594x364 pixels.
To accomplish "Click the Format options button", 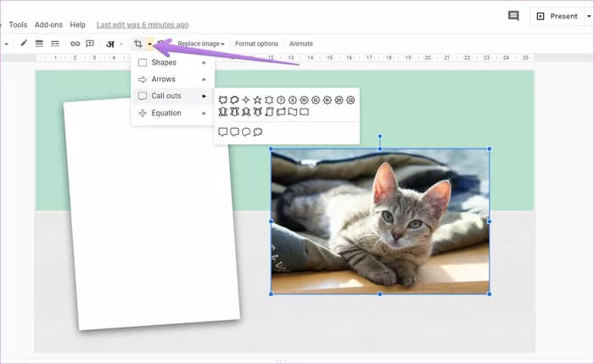I will (256, 43).
